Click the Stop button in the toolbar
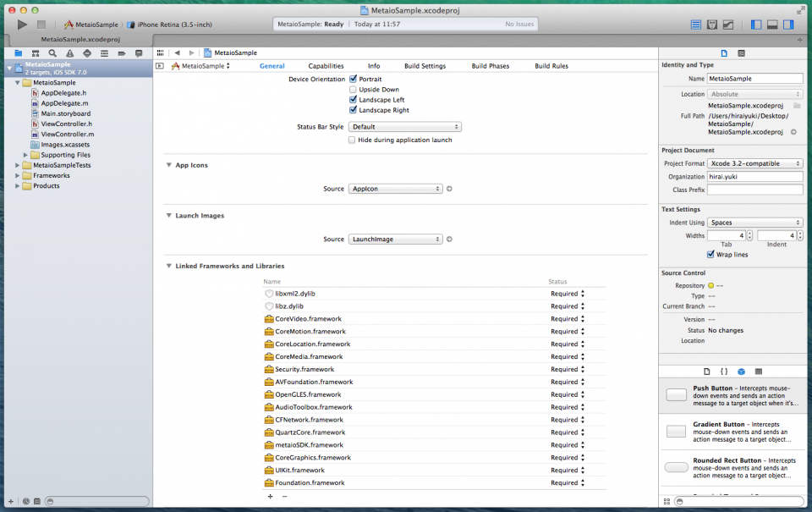Viewport: 812px width, 512px height. pos(41,25)
